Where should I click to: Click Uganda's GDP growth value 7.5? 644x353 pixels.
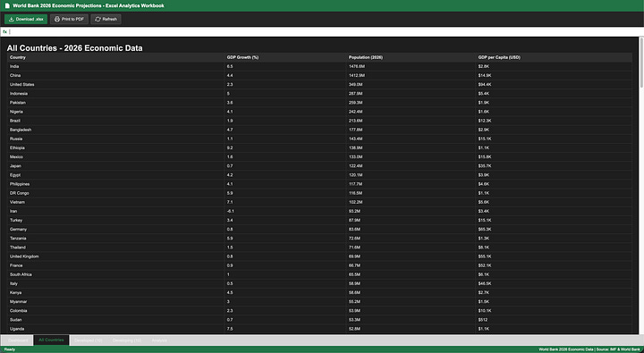(230, 328)
